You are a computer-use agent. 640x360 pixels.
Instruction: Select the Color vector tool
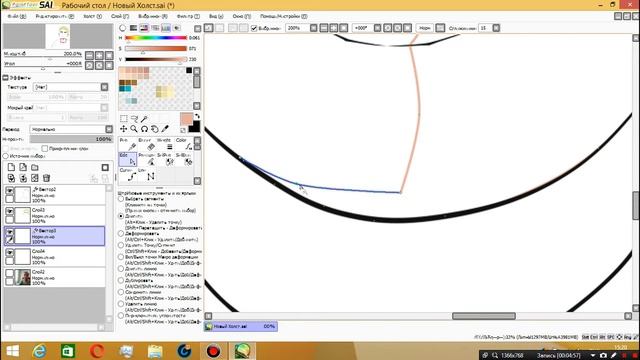[184, 144]
